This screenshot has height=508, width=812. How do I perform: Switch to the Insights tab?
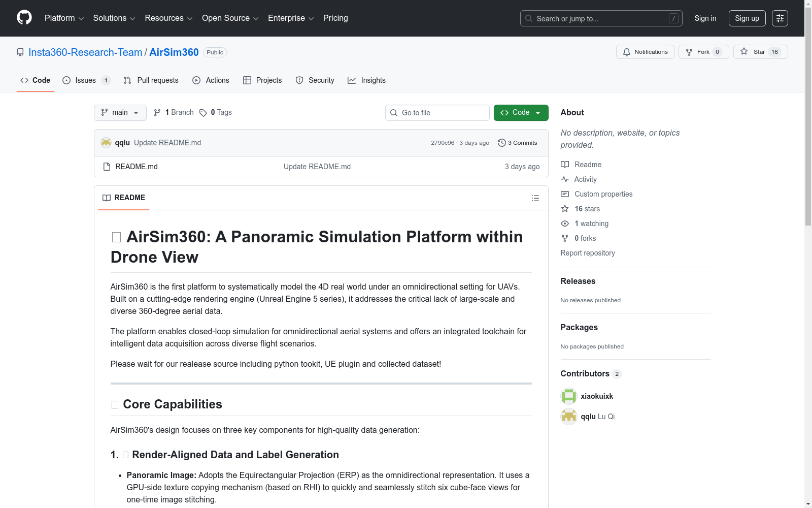point(366,80)
